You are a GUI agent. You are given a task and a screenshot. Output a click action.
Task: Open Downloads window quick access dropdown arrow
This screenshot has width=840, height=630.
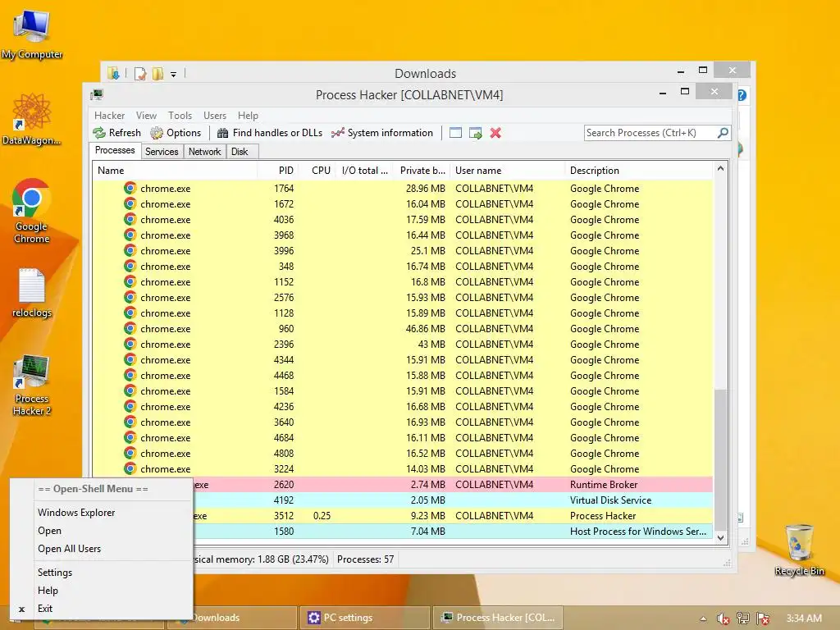174,75
